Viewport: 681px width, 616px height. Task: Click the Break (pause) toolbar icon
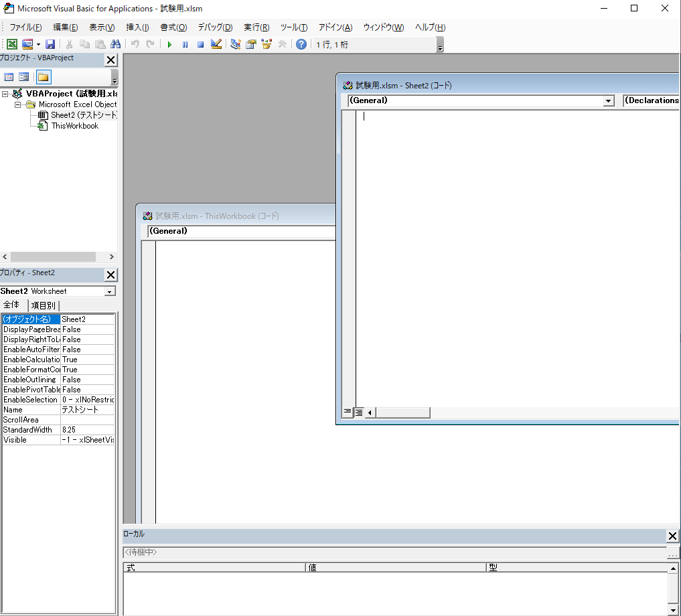(x=185, y=44)
